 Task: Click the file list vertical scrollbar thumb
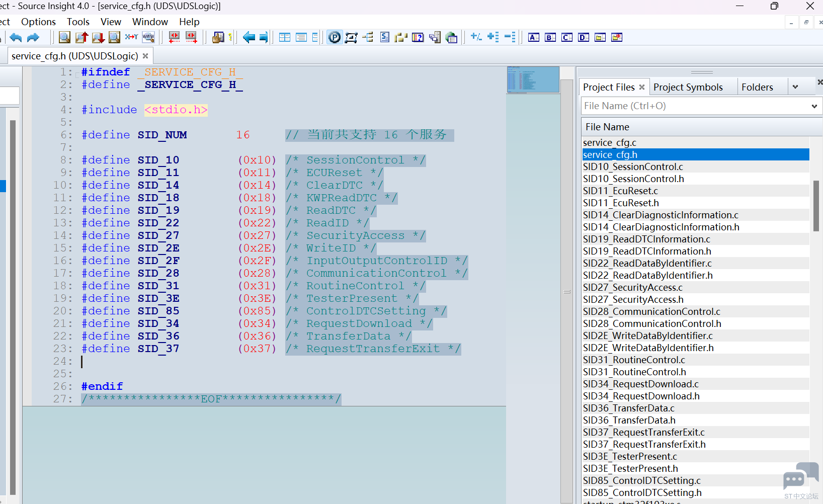point(816,206)
